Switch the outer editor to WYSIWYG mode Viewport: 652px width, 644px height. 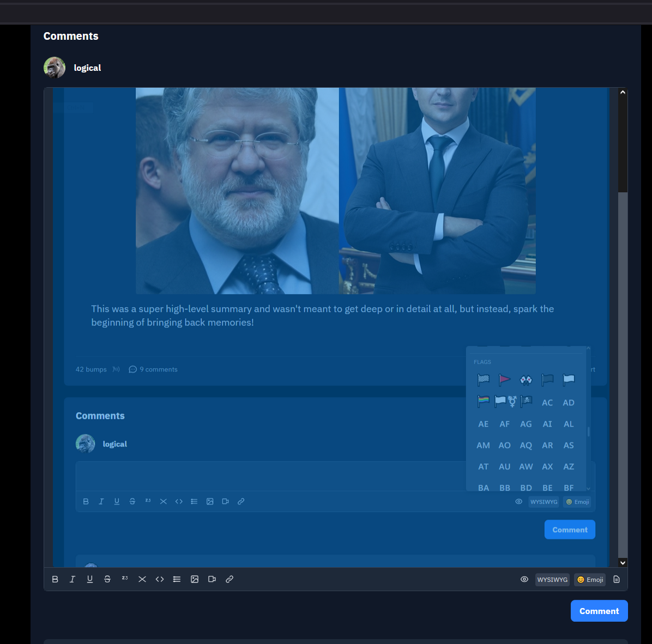coord(552,580)
